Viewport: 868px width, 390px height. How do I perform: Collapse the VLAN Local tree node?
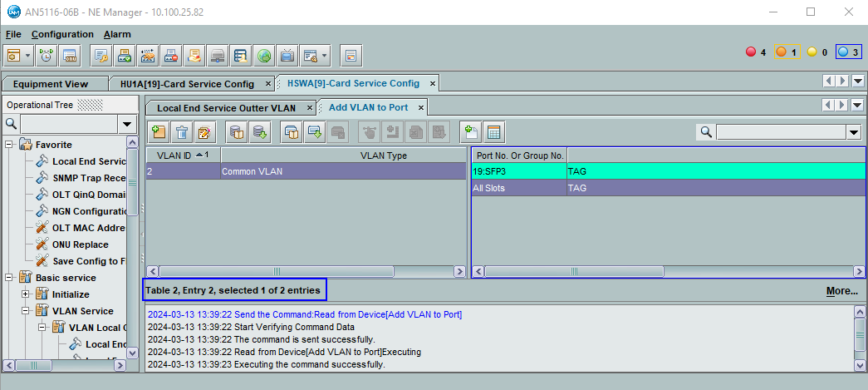pos(42,328)
